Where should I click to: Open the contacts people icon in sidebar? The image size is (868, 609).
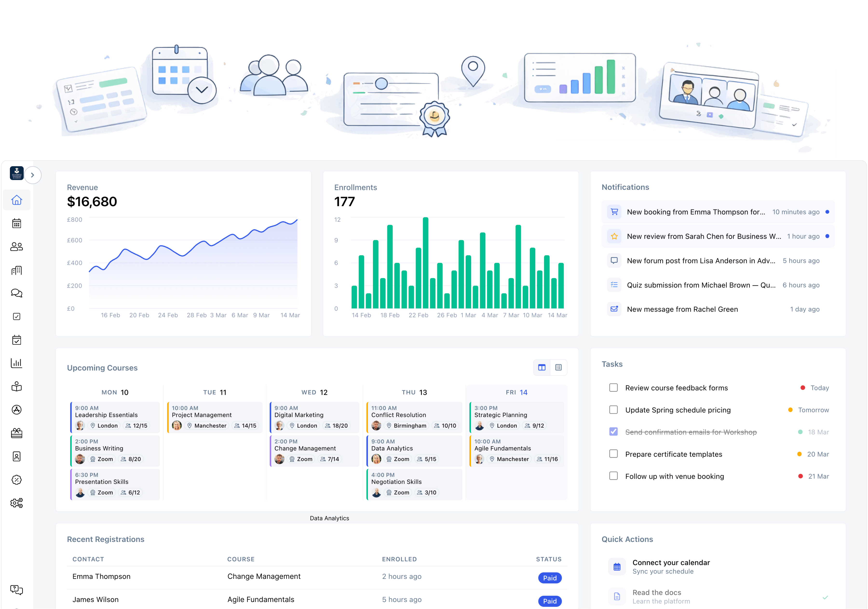(17, 247)
